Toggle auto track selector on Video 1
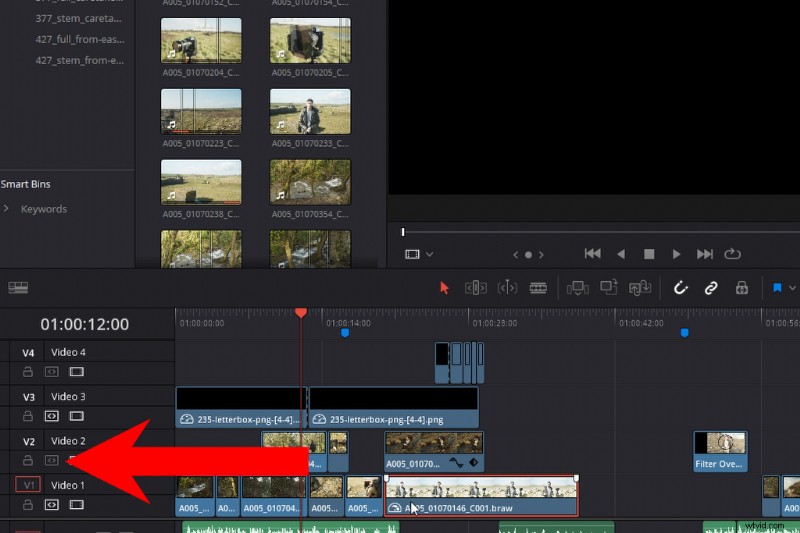The width and height of the screenshot is (800, 533). click(x=52, y=505)
